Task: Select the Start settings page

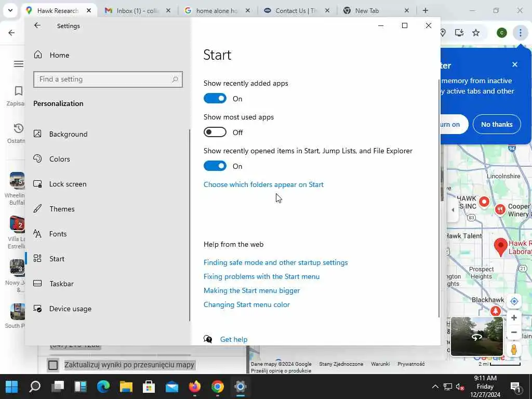Action: [49, 259]
